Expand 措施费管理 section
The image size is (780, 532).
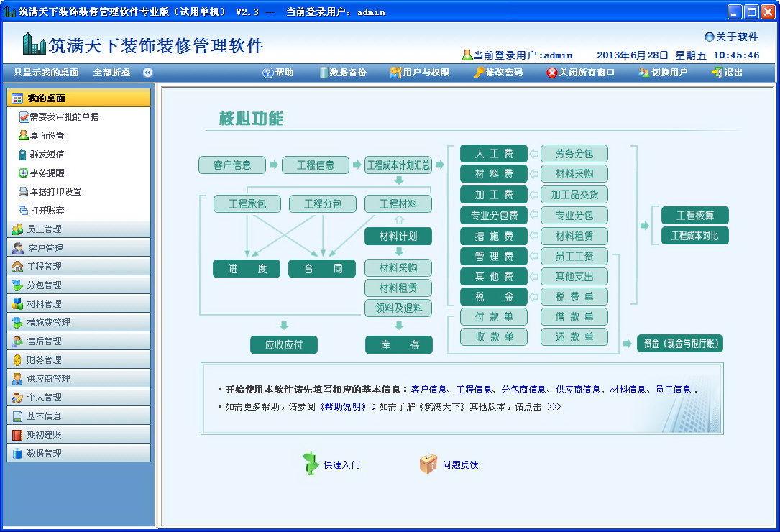[x=78, y=323]
